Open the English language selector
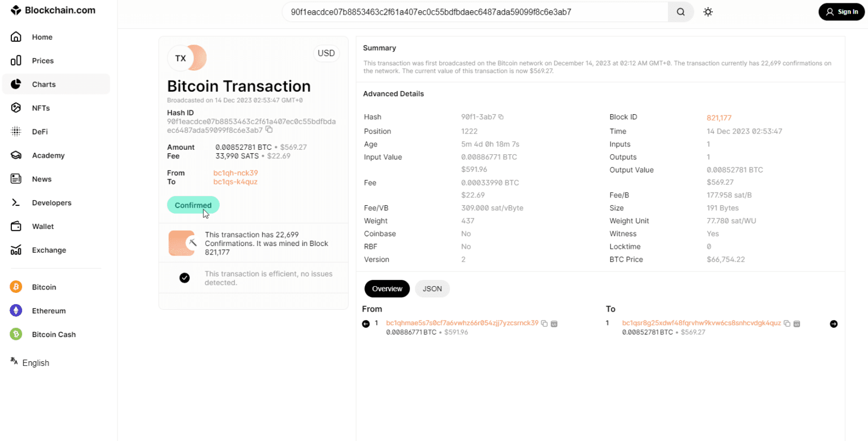 [x=30, y=362]
